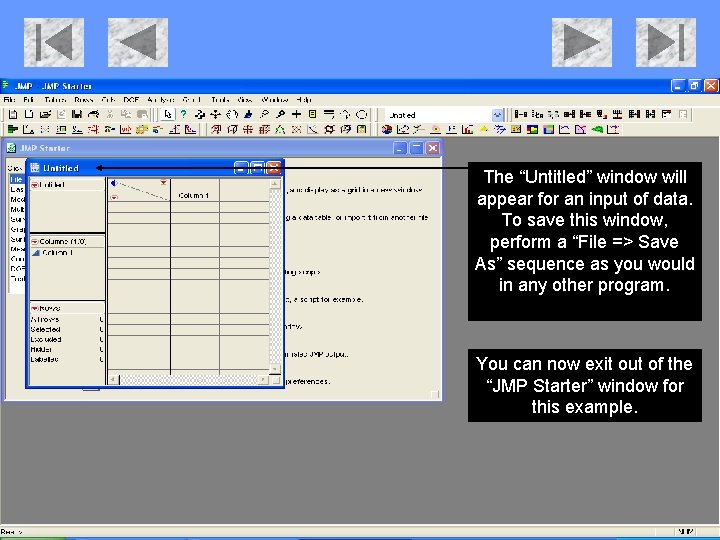Click the last icon in second toolbar row
The height and width of the screenshot is (540, 720).
[613, 129]
